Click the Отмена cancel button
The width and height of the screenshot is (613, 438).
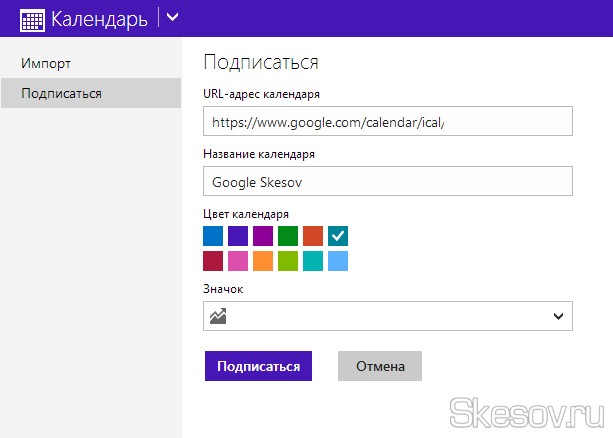[380, 366]
